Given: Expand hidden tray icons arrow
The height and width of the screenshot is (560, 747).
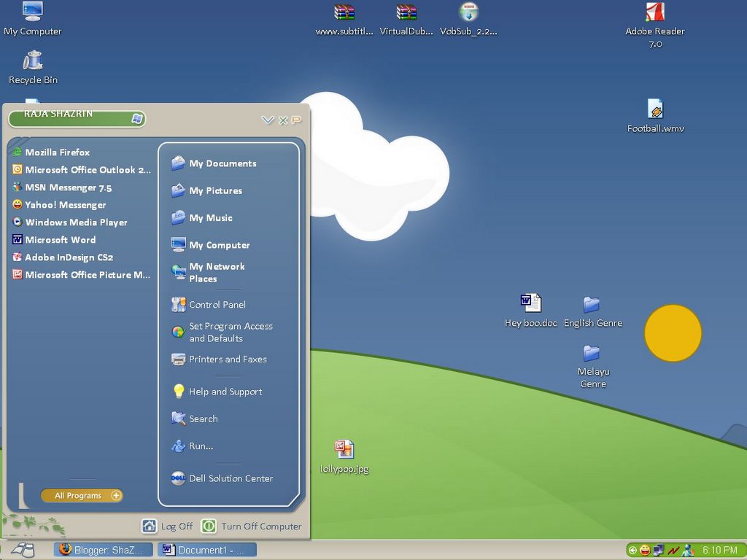Looking at the screenshot, I should 632,551.
